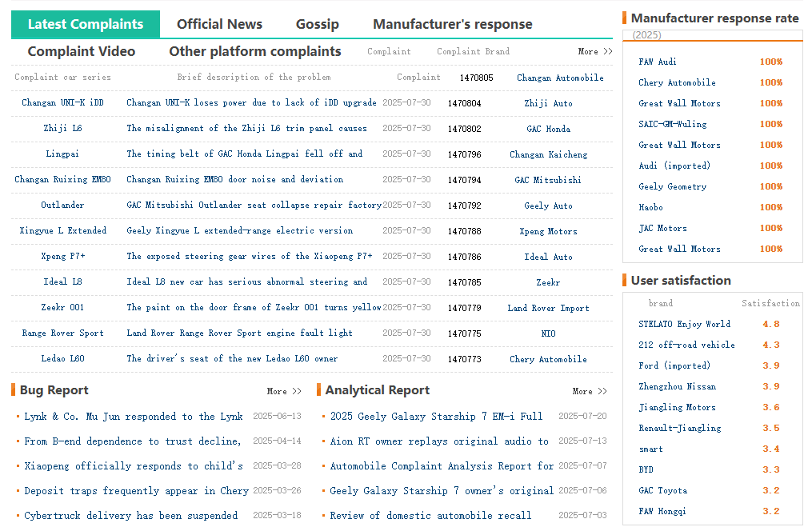Open STELATO Enjoy World satisfaction entry
The image size is (812, 531).
click(x=685, y=324)
